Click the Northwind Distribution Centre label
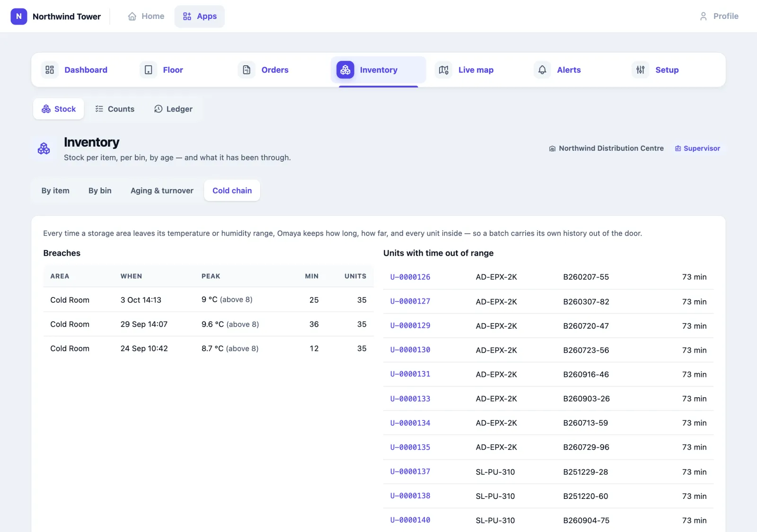 pos(611,148)
